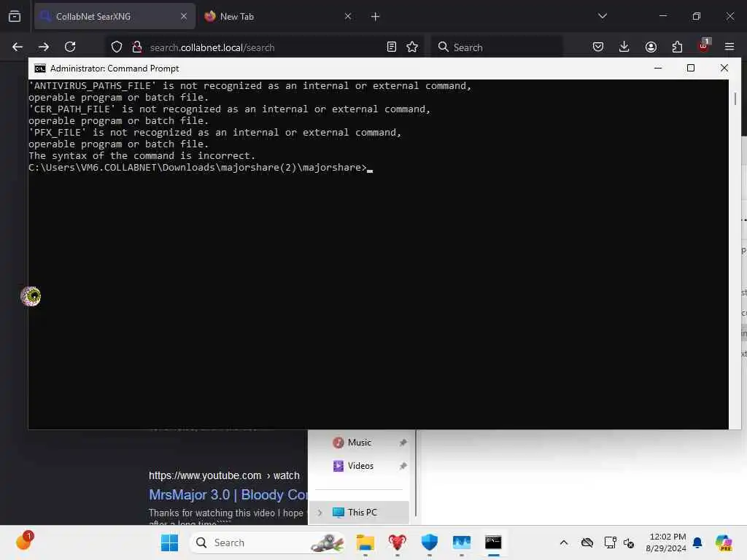
Task: Close the New Tab tab
Action: coord(348,16)
